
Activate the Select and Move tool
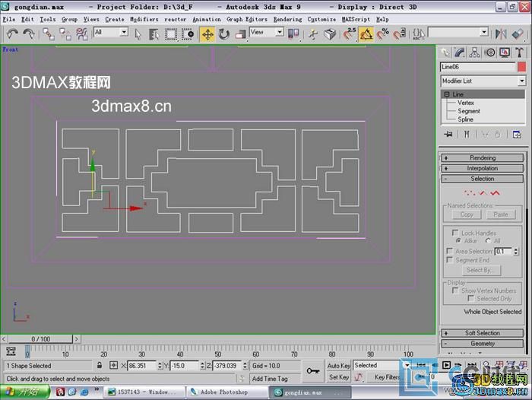(207, 34)
